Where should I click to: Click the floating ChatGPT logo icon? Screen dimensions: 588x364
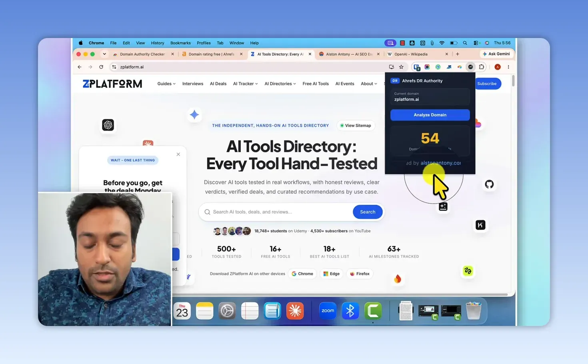[108, 125]
